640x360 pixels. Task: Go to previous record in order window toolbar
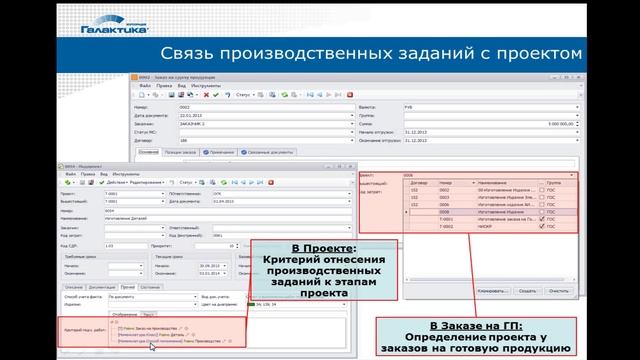tap(320, 95)
